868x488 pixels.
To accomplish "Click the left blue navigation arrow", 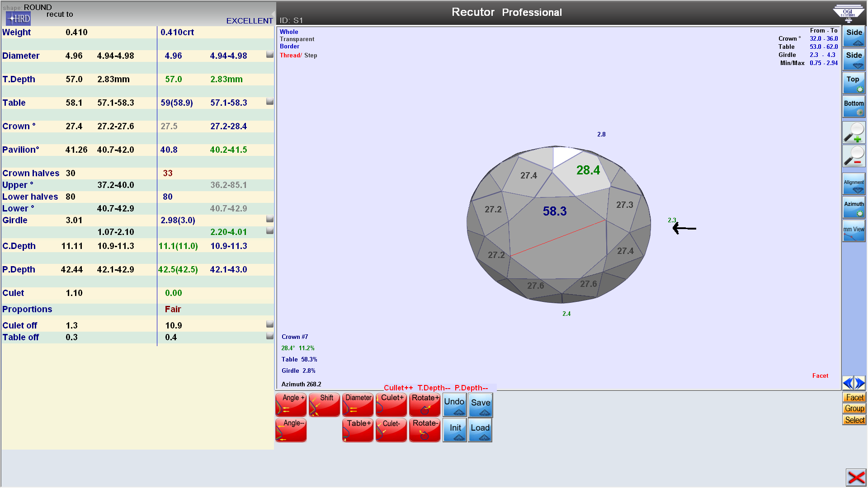I will [x=848, y=383].
